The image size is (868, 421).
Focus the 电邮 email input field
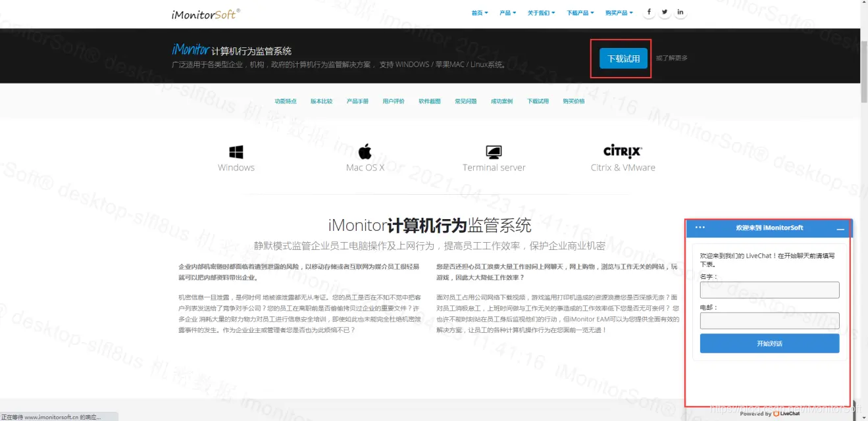tap(769, 321)
